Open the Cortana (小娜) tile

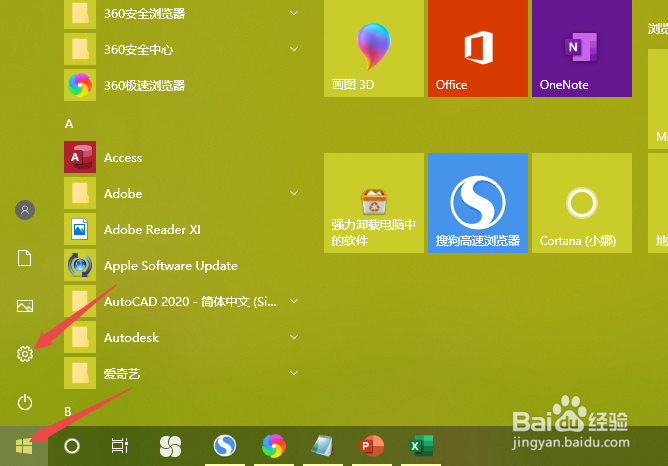pos(582,203)
